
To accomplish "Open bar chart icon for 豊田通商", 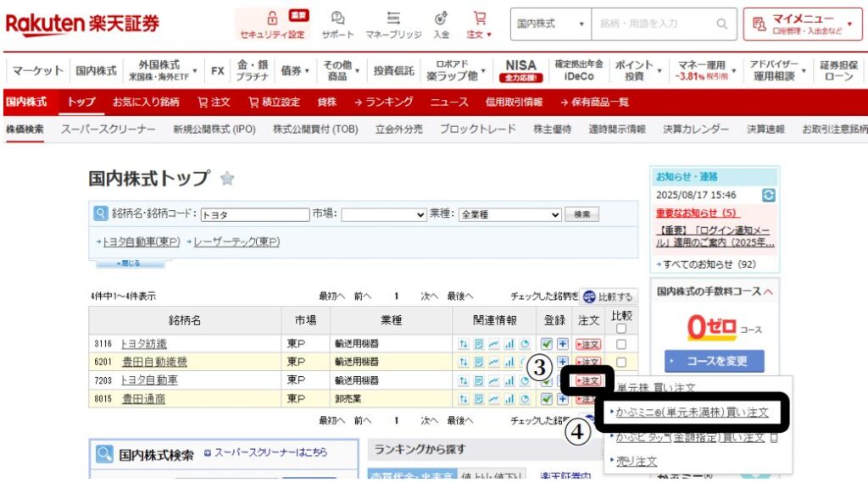I will point(509,398).
